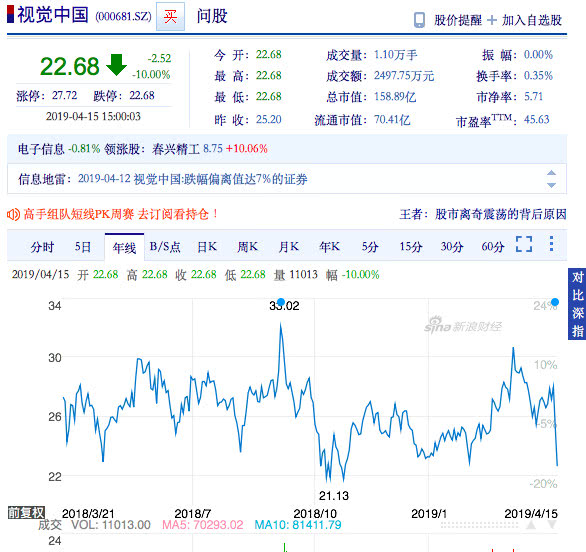
Task: Click 流通市值 value 70.41亿
Action: click(x=392, y=120)
